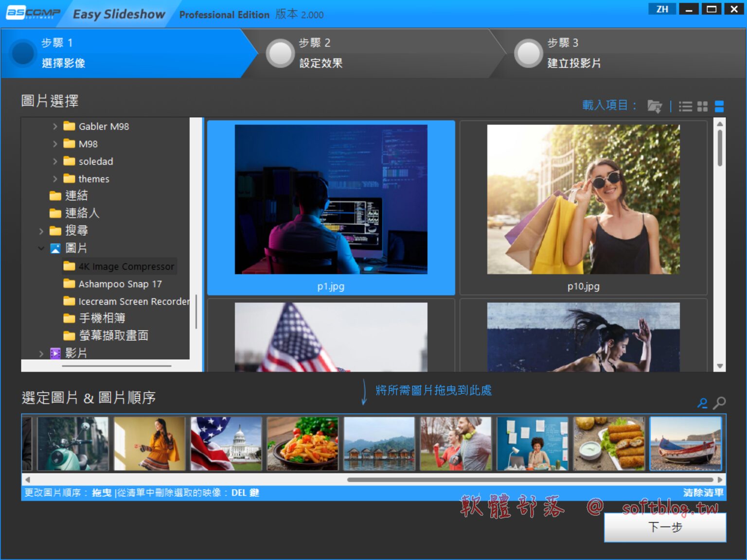Select the large tile view icon
747x560 pixels.
pos(719,106)
